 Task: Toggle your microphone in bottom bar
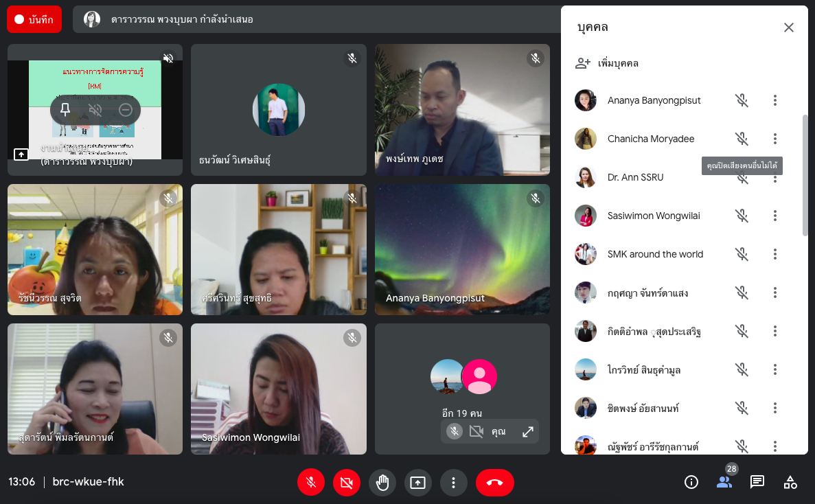coord(311,483)
